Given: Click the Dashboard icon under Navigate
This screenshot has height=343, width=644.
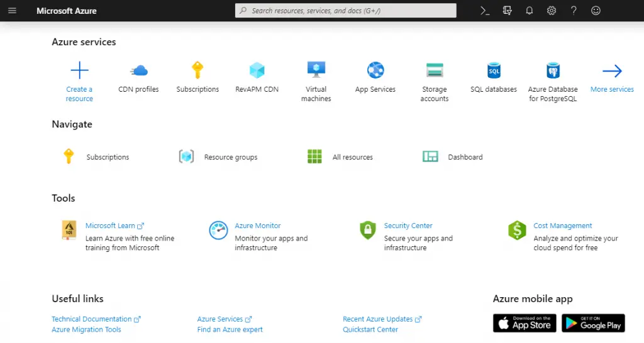Looking at the screenshot, I should (x=430, y=156).
